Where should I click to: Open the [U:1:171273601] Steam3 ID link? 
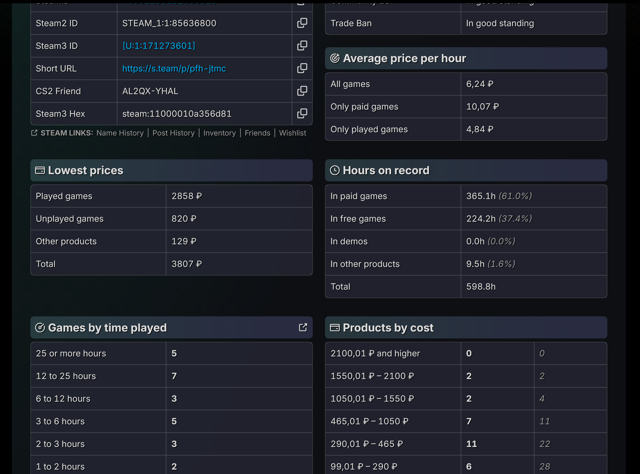point(159,46)
